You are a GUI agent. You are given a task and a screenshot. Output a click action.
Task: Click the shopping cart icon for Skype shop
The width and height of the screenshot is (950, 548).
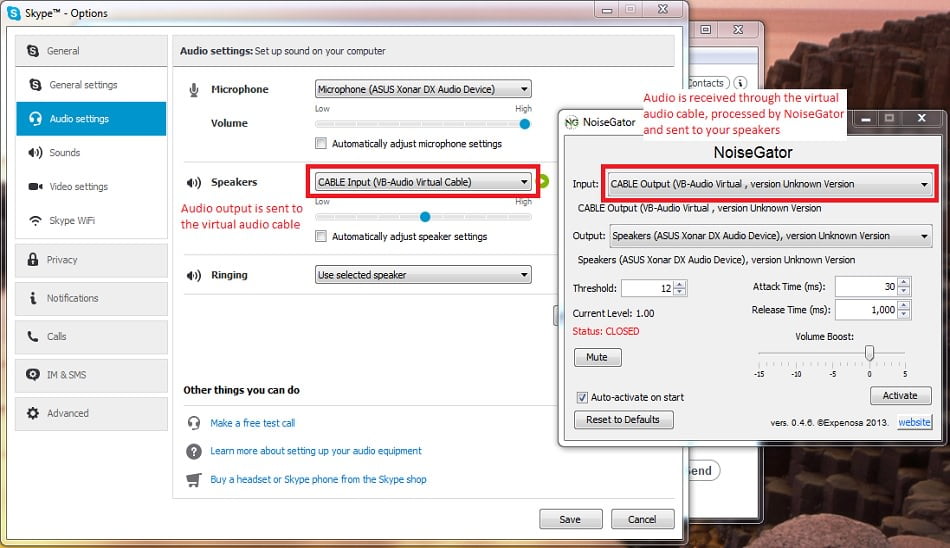pos(194,479)
